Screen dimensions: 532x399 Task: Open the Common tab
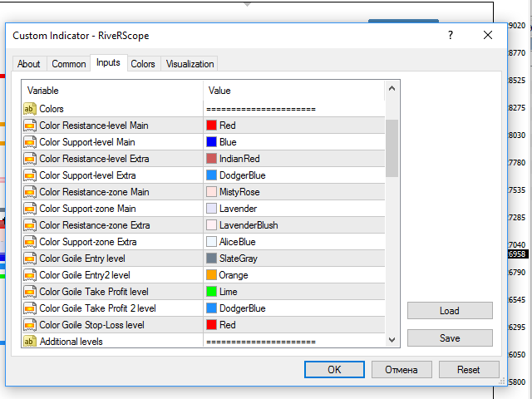click(x=69, y=64)
